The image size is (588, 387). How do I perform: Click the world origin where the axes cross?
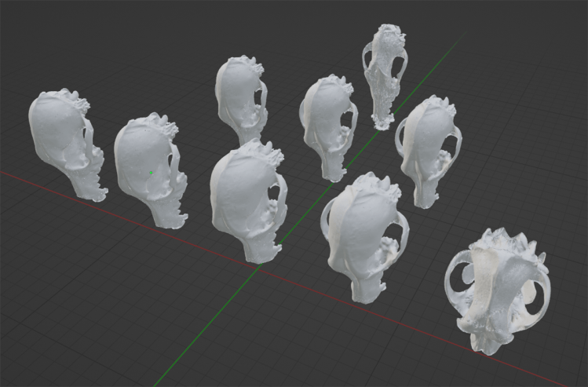click(x=260, y=268)
